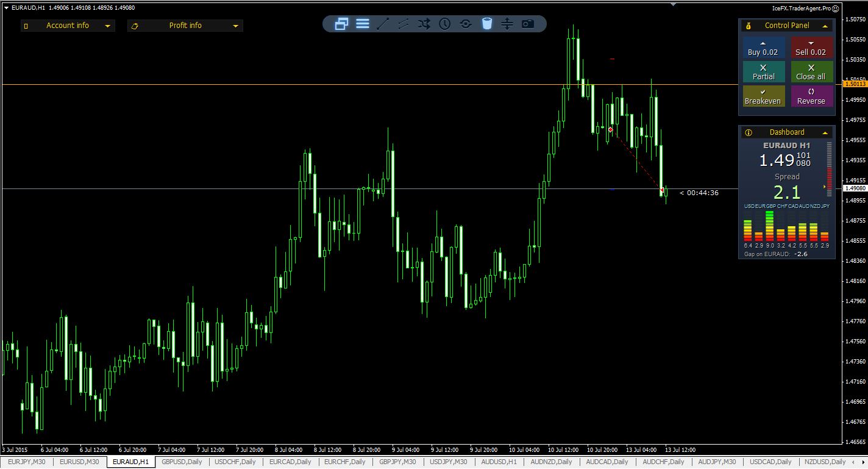
Task: Expand the Account info dropdown
Action: [x=107, y=26]
